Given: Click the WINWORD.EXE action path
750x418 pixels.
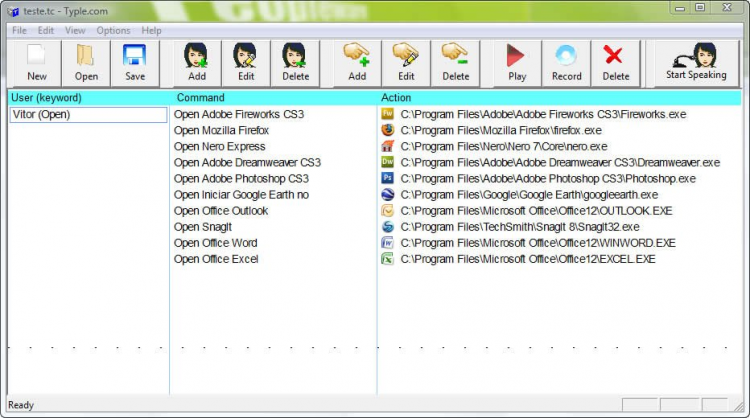Looking at the screenshot, I should (538, 243).
